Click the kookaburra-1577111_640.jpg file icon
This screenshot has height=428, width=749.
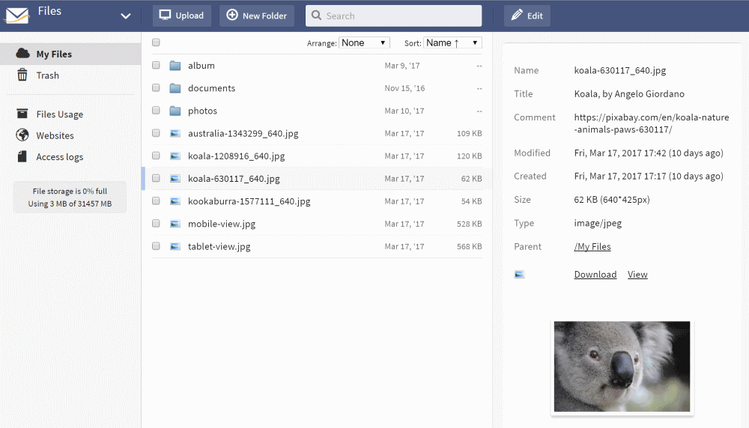[x=175, y=201]
